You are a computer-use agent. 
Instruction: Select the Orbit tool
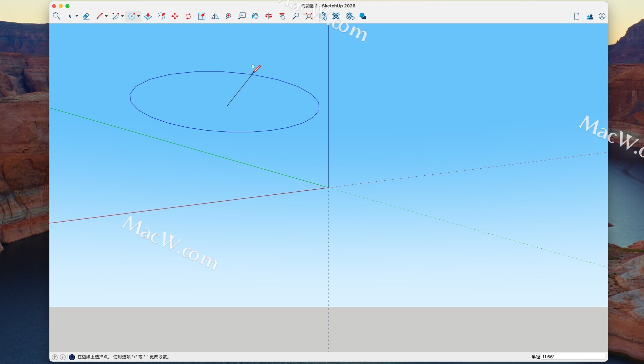coord(269,16)
